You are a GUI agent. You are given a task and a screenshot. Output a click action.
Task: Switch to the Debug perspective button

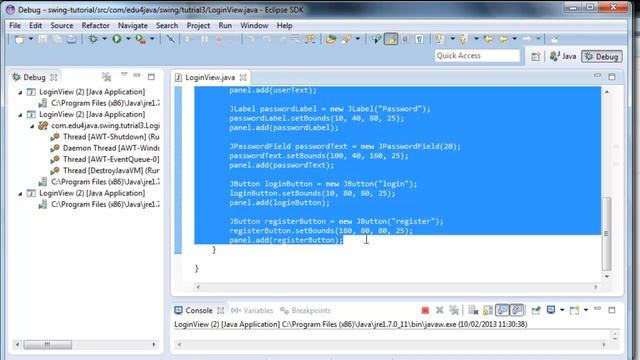tap(602, 57)
